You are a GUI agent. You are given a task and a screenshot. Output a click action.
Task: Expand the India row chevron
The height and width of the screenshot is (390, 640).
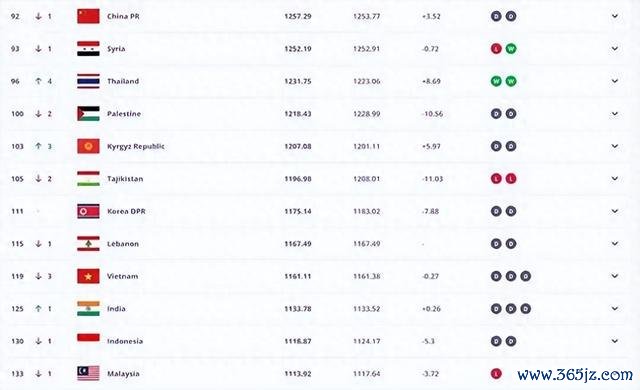click(615, 309)
